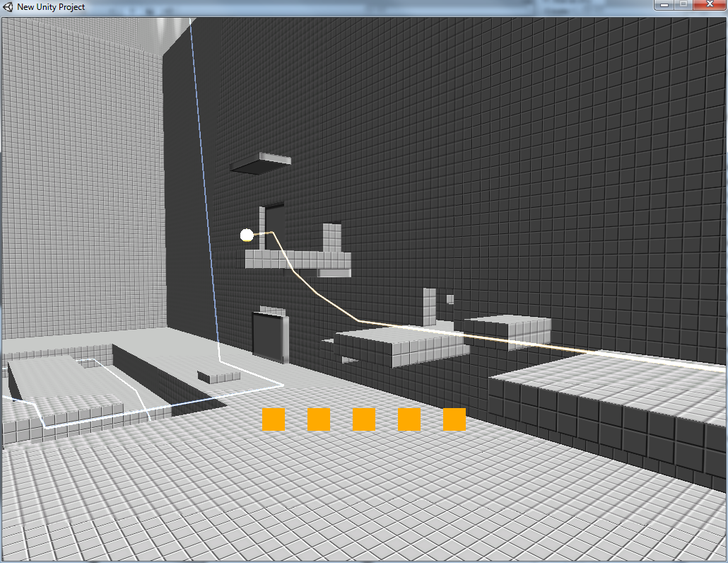The image size is (728, 563).
Task: Click the low step block on the floor
Action: click(x=219, y=376)
